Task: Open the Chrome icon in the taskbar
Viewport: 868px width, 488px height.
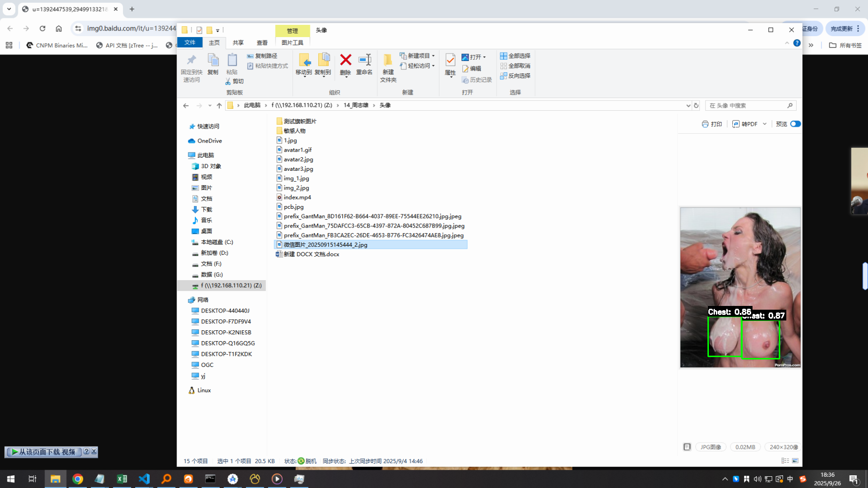Action: (x=78, y=479)
